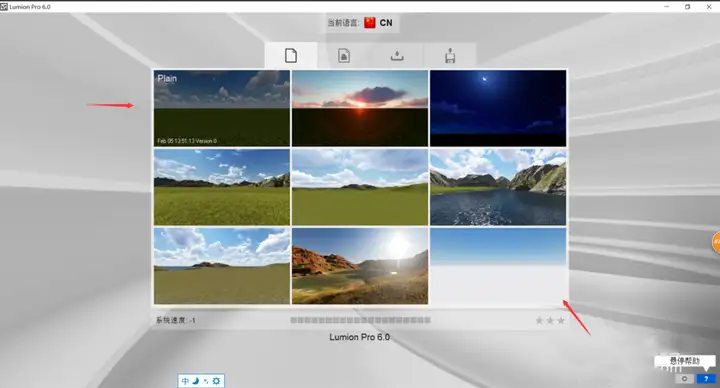Open IME toolbar gear settings
Viewport: 720px width, 388px height.
pos(216,381)
